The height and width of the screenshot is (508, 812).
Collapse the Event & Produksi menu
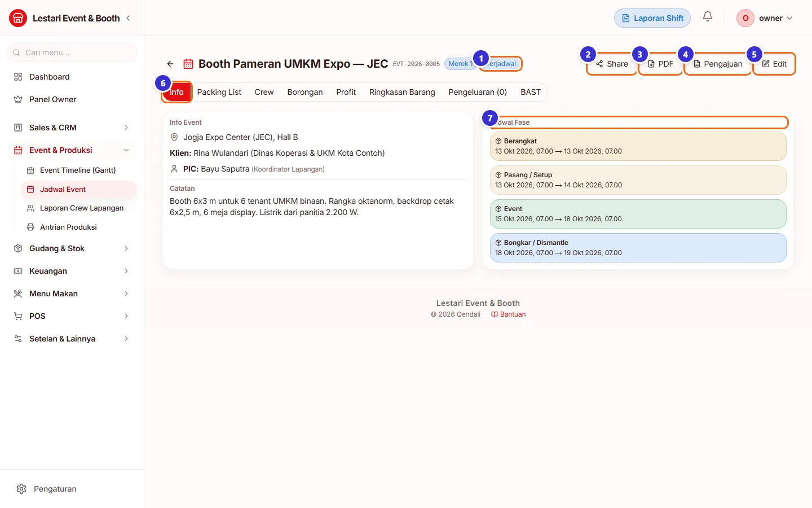(126, 150)
